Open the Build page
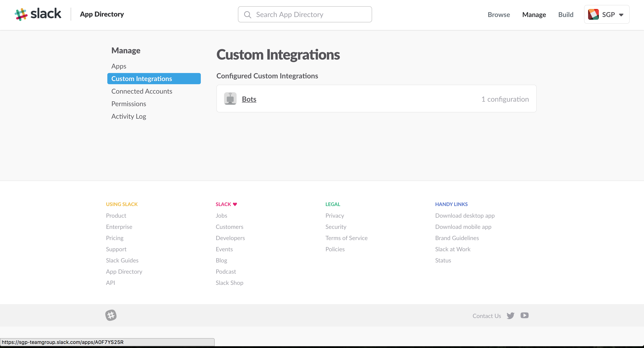This screenshot has height=348, width=644. point(566,15)
